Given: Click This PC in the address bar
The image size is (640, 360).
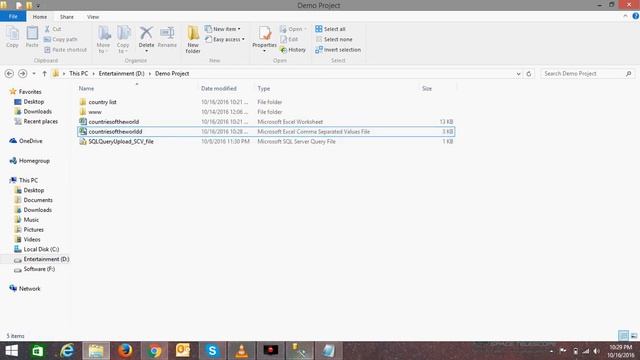Looking at the screenshot, I should click(78, 73).
